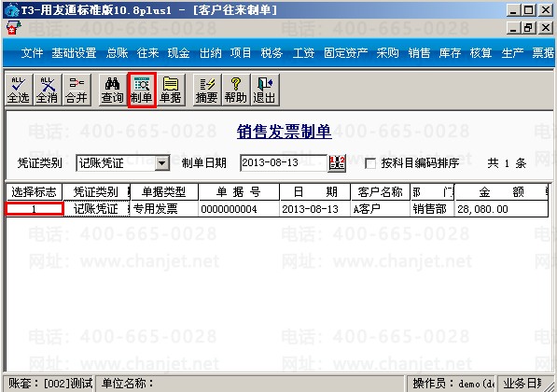The width and height of the screenshot is (557, 392).
Task: Click the 退出 exit toolbar icon
Action: pyautogui.click(x=265, y=90)
